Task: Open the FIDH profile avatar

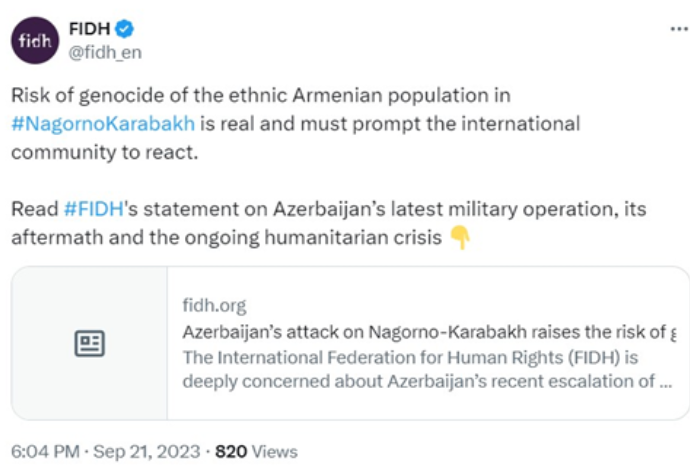Action: click(x=35, y=40)
